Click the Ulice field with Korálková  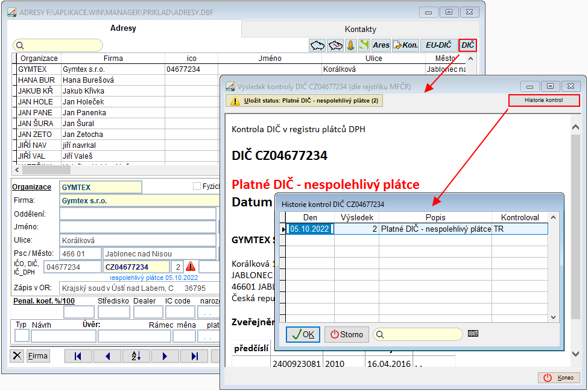tap(138, 240)
